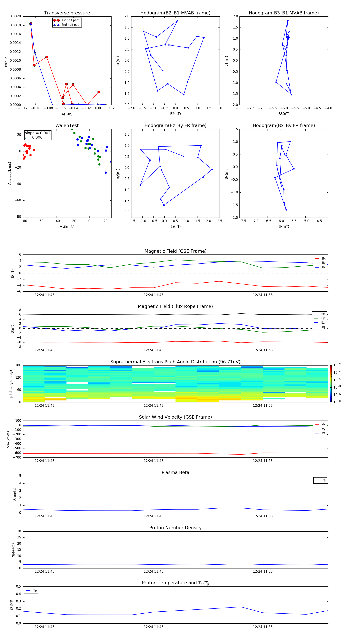Click the 'Pt(nPa)' axis label
This screenshot has width=351, height=644.
[6, 61]
